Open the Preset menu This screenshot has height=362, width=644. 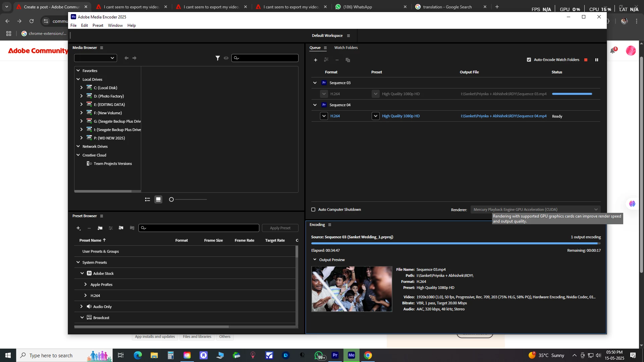pyautogui.click(x=98, y=25)
